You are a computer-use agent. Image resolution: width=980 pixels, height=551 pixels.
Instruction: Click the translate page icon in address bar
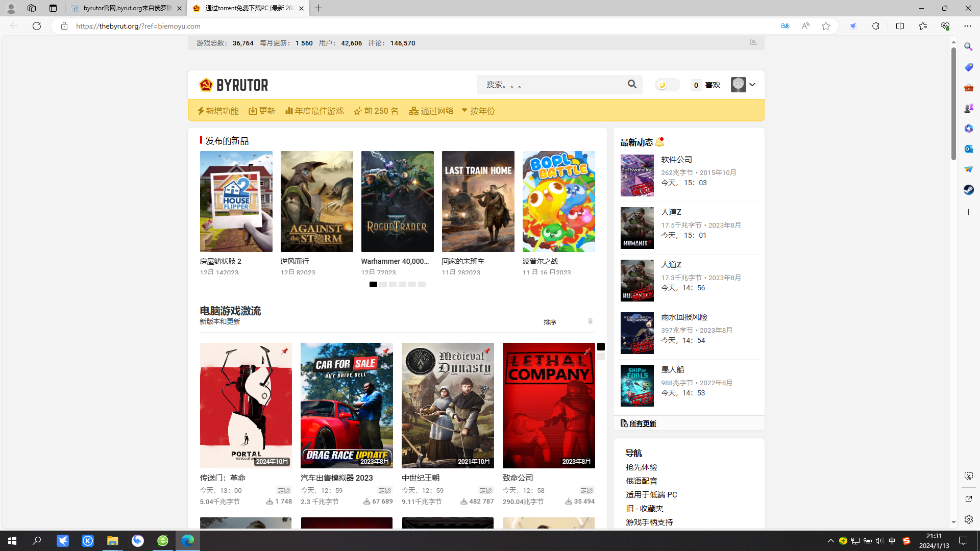[785, 26]
